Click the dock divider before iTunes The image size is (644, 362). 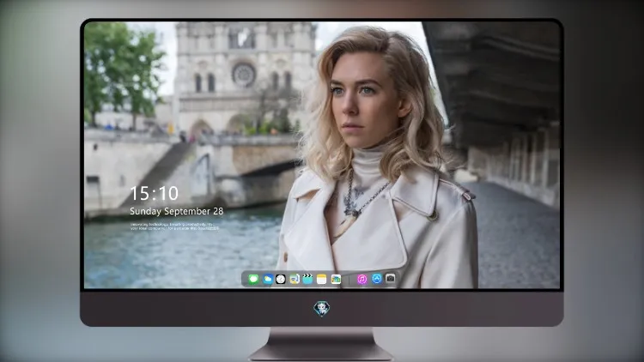(x=349, y=280)
